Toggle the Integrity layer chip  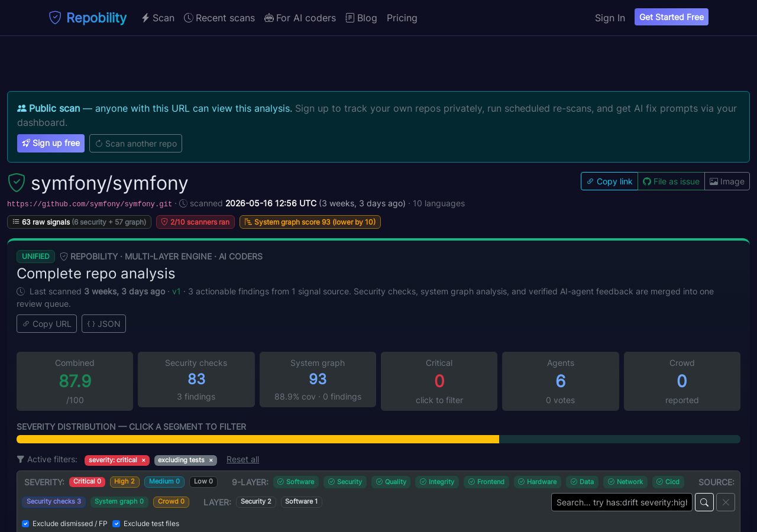click(x=437, y=482)
